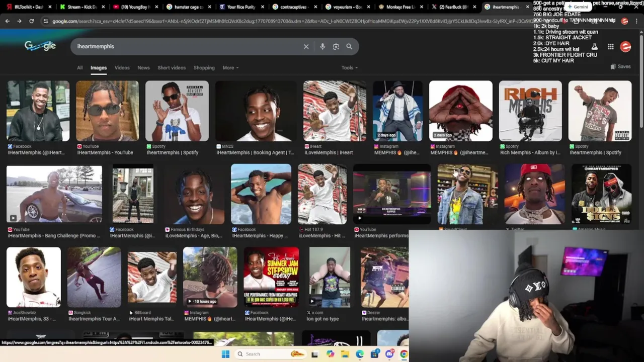Open the 'iHeartMemphis - Happy' Facebook link
The image size is (644, 362).
click(x=260, y=236)
